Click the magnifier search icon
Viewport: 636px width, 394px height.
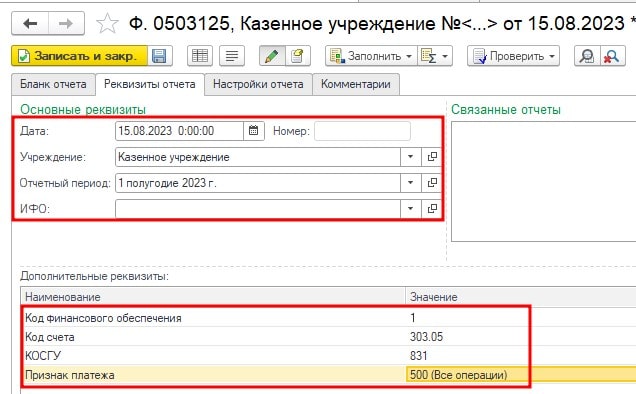point(587,56)
